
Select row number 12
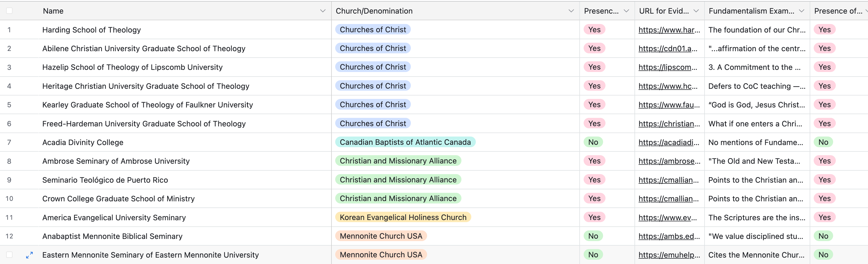pyautogui.click(x=9, y=236)
